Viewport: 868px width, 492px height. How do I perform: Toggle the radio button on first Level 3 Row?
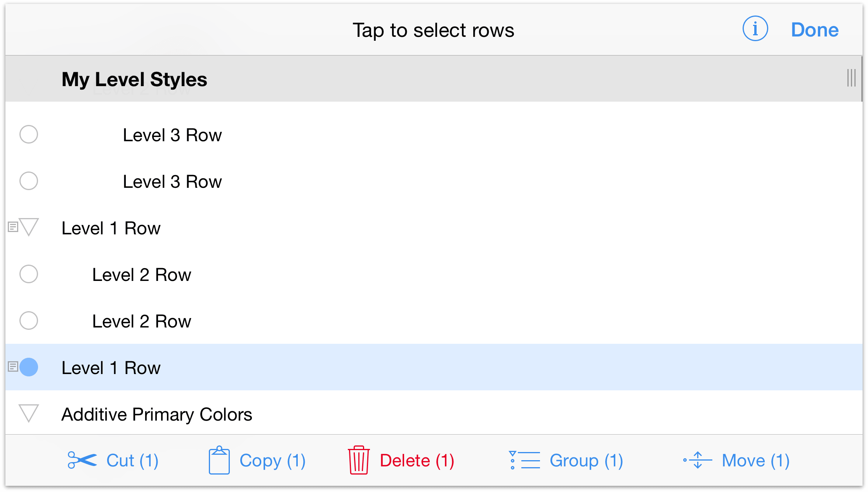29,134
